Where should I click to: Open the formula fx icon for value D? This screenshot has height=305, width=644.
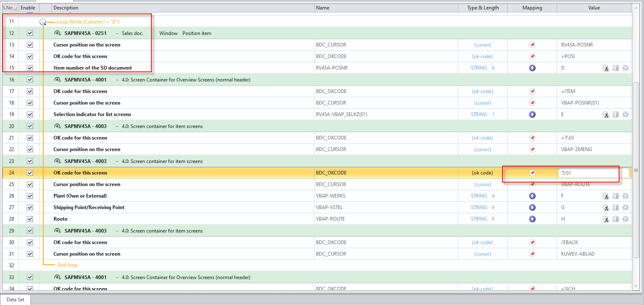coord(606,68)
